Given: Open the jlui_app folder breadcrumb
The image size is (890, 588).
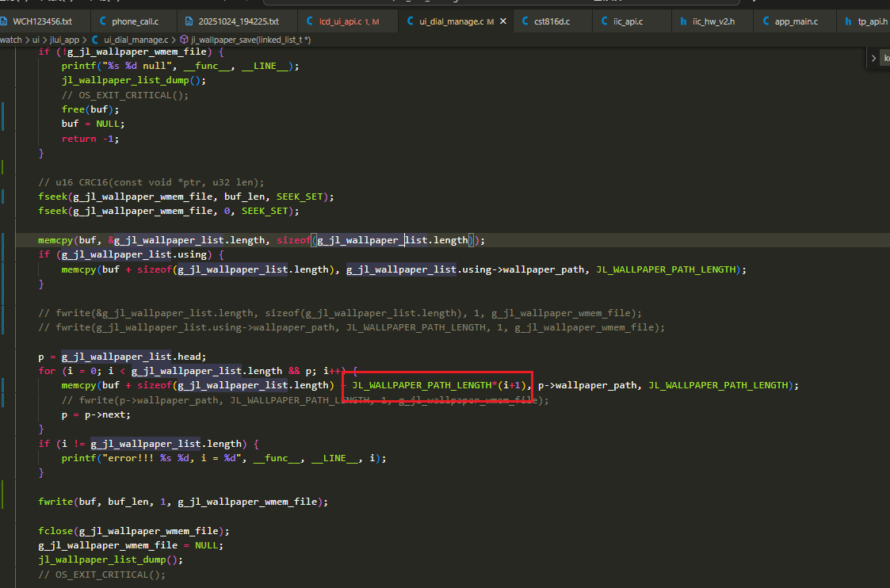Looking at the screenshot, I should (64, 40).
